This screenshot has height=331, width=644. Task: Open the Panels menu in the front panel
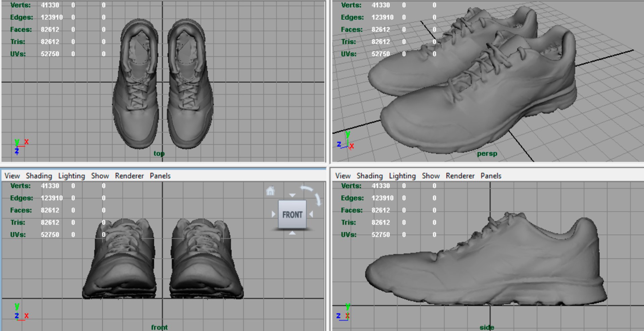pyautogui.click(x=160, y=176)
